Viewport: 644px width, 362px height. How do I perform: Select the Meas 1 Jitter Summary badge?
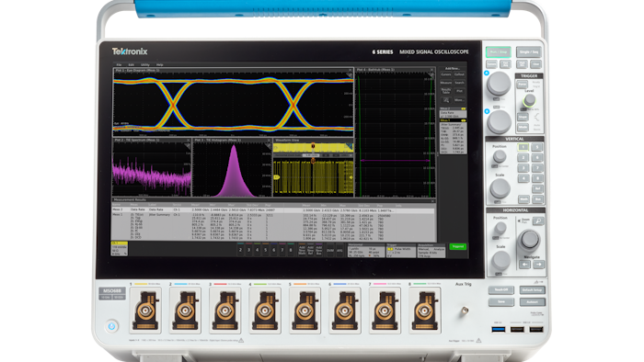453,137
